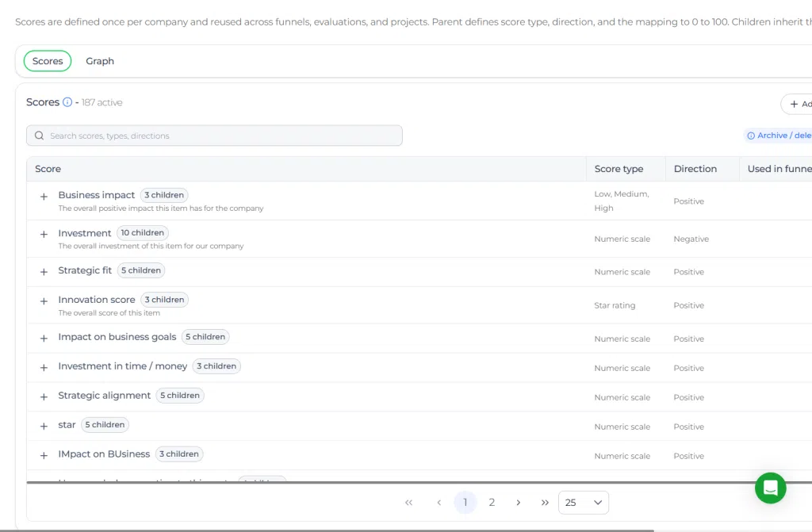Click the 10 children badge on Investment

click(143, 233)
